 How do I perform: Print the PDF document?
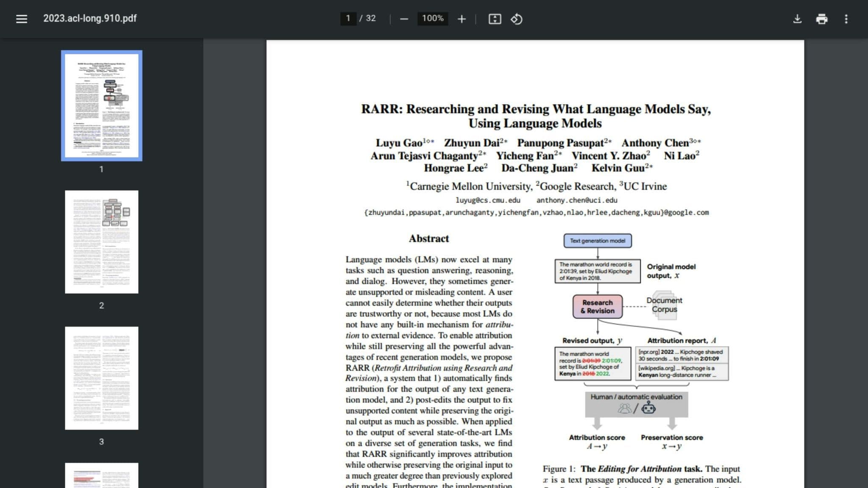822,19
